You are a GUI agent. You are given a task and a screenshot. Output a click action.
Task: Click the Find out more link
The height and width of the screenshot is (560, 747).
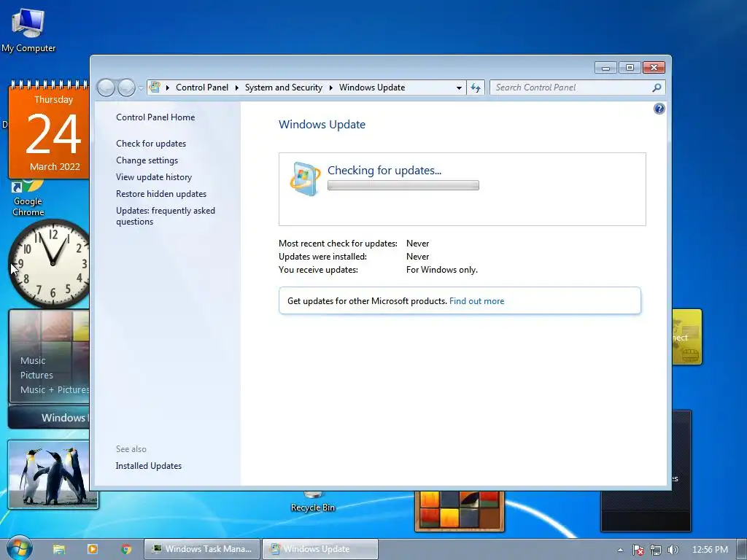point(476,301)
